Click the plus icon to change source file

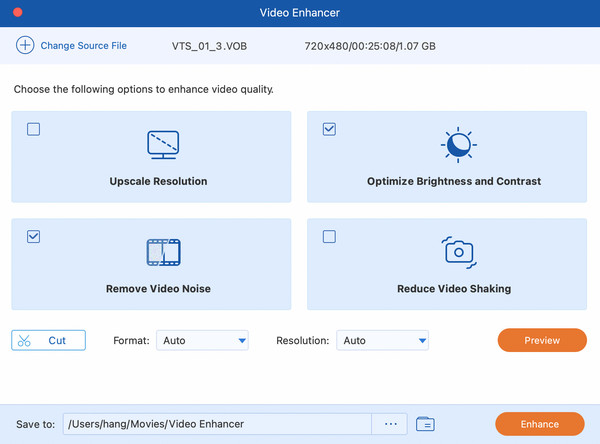click(24, 46)
